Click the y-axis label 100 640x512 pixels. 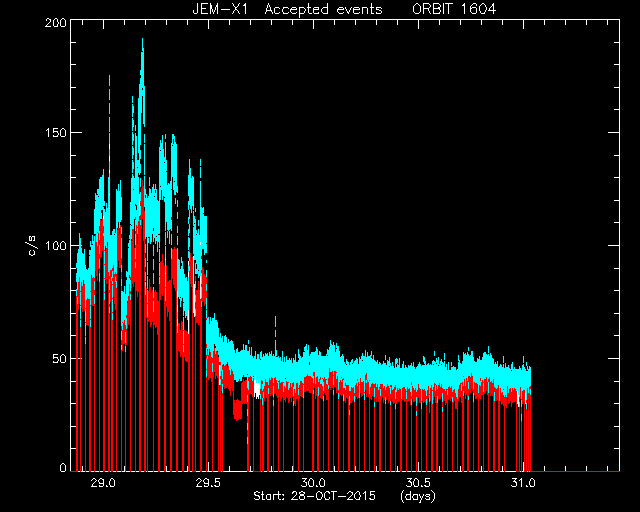click(56, 246)
